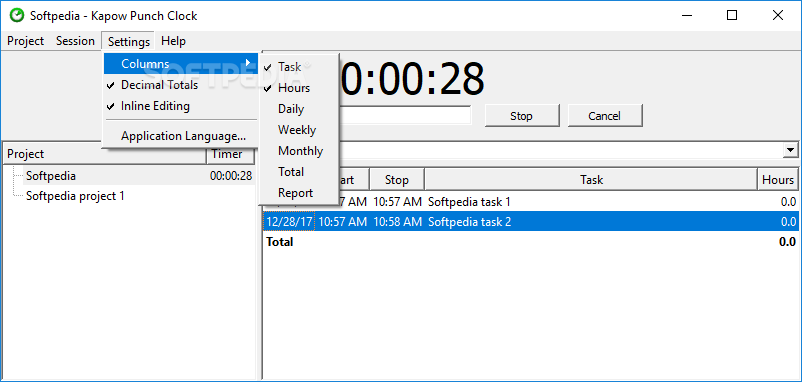Uncheck the Task column
Viewport: 802px width, 382px height.
point(300,66)
